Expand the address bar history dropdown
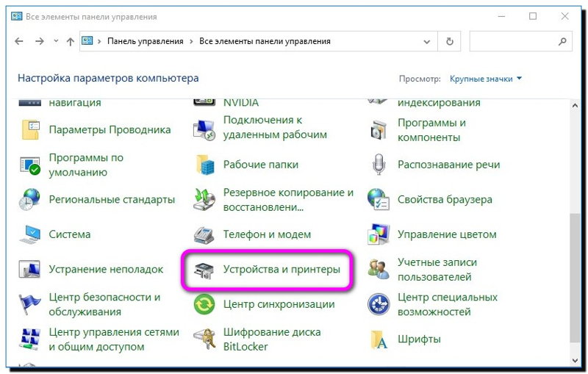 (427, 42)
